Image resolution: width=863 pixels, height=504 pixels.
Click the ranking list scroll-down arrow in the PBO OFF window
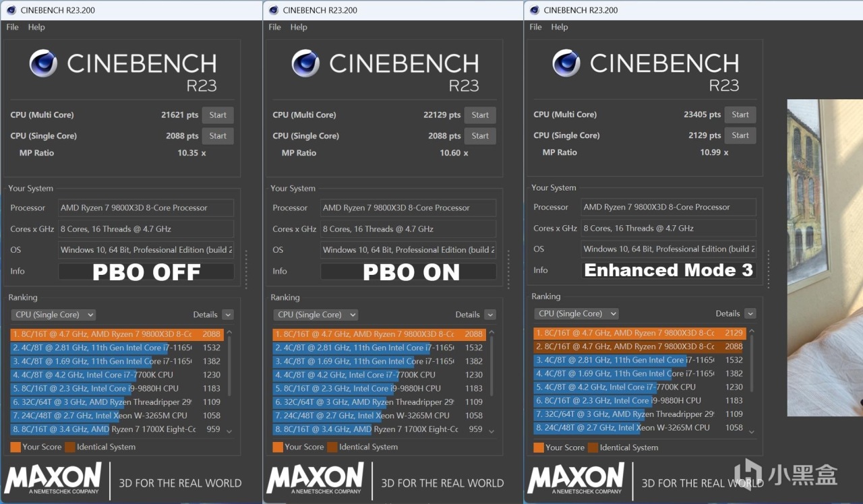pos(229,431)
